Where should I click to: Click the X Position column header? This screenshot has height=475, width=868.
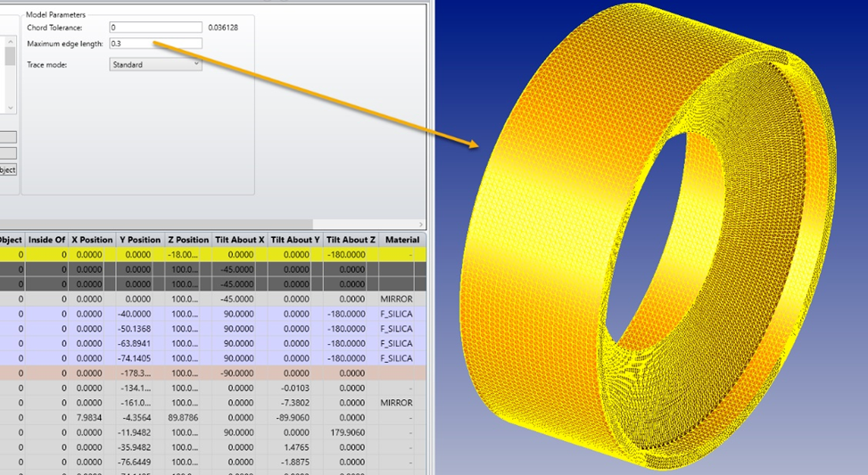pos(92,240)
